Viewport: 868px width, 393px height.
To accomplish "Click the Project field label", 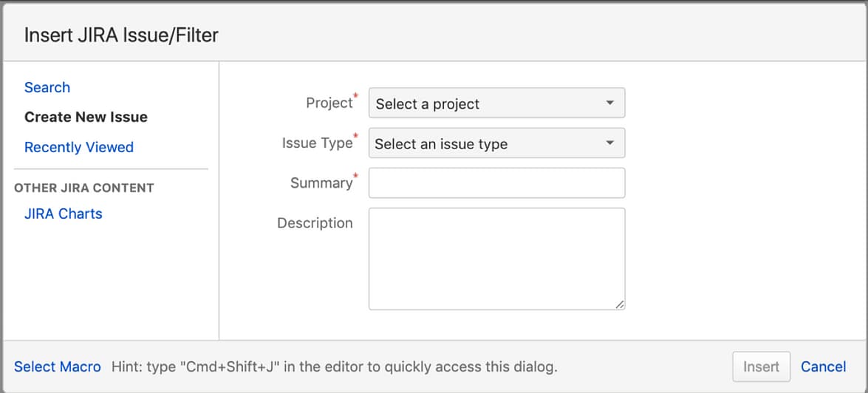I will [329, 103].
